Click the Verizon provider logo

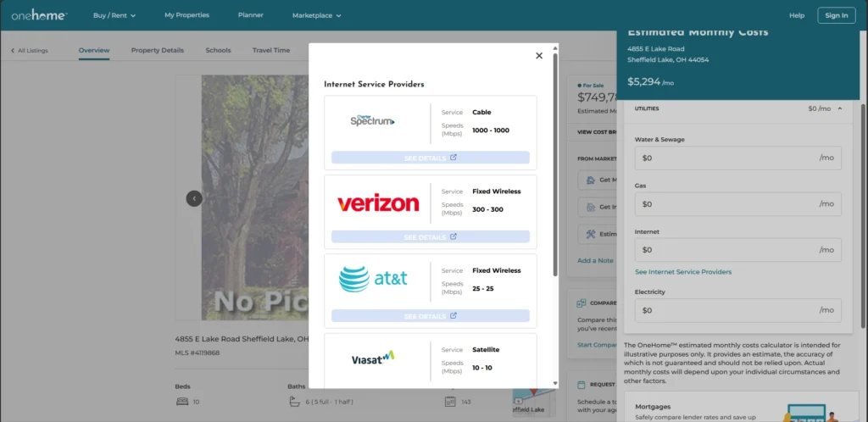point(378,203)
